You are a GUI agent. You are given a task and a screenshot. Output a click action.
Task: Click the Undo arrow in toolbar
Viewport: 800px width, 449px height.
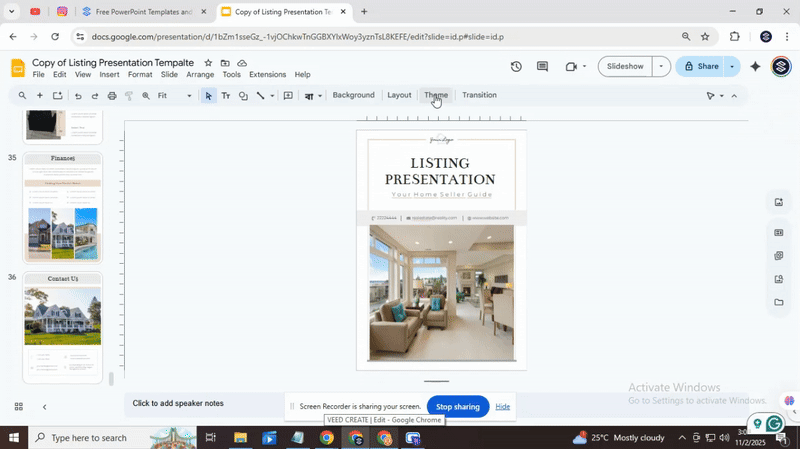coord(78,96)
